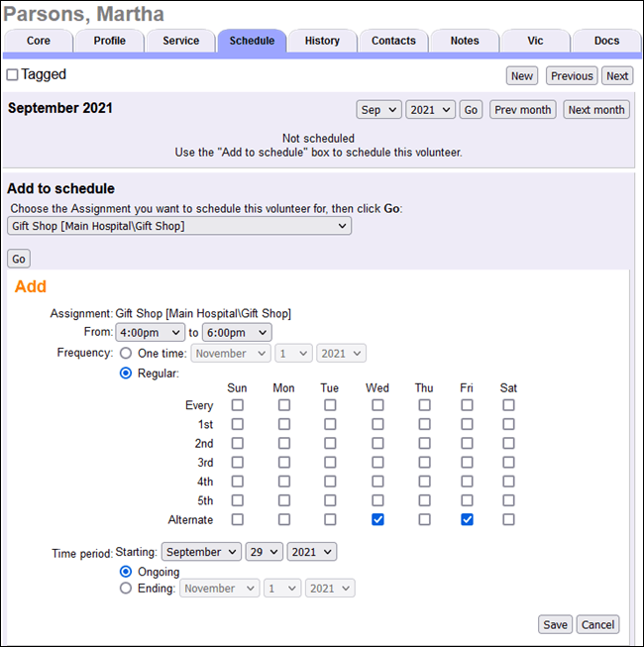The height and width of the screenshot is (647, 644).
Task: Open the Sep month selector dropdown
Action: coord(378,110)
